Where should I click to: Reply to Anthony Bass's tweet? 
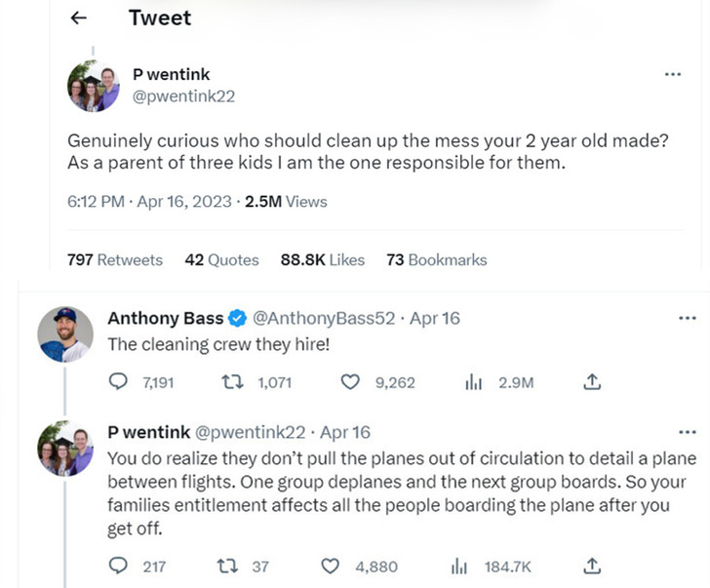[119, 383]
